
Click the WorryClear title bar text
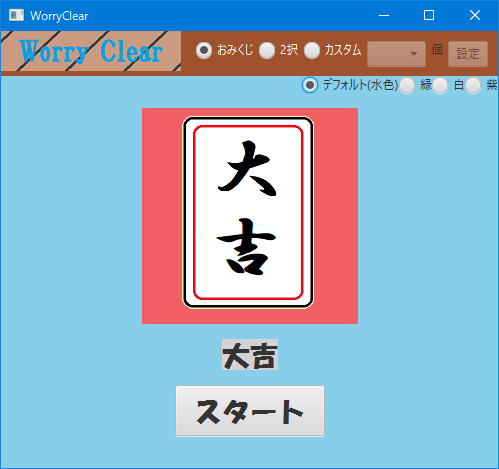pos(59,16)
